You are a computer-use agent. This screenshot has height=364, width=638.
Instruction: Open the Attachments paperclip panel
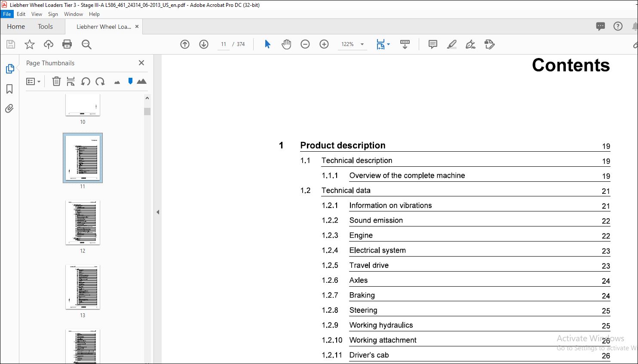tap(9, 108)
